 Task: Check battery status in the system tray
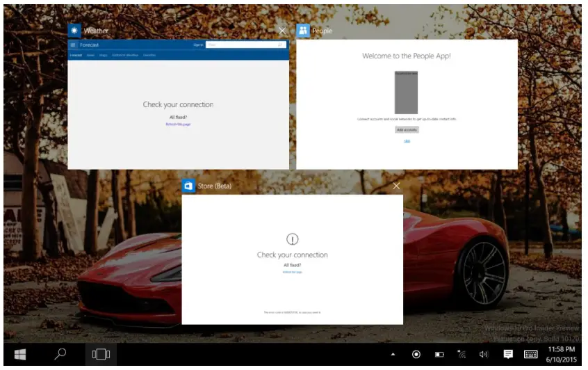439,355
